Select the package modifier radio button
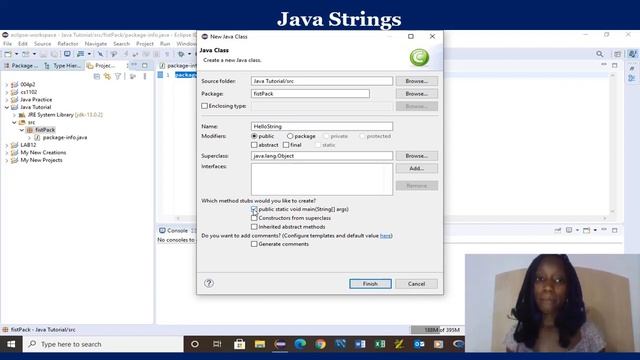The height and width of the screenshot is (360, 640). 290,136
